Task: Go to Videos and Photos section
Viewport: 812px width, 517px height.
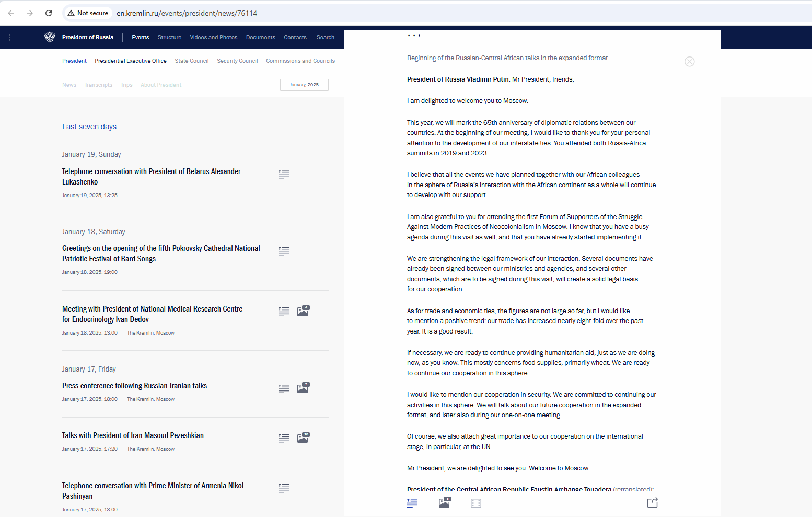Action: click(213, 37)
